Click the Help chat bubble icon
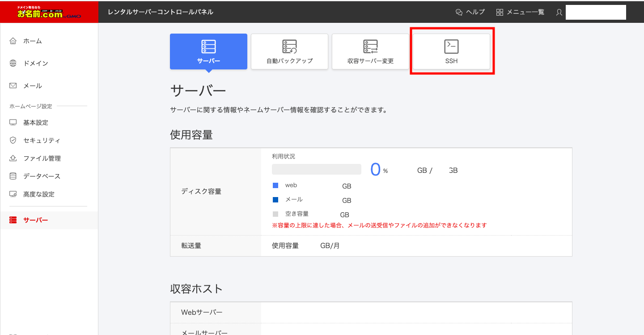Image resolution: width=644 pixels, height=335 pixels. click(459, 12)
